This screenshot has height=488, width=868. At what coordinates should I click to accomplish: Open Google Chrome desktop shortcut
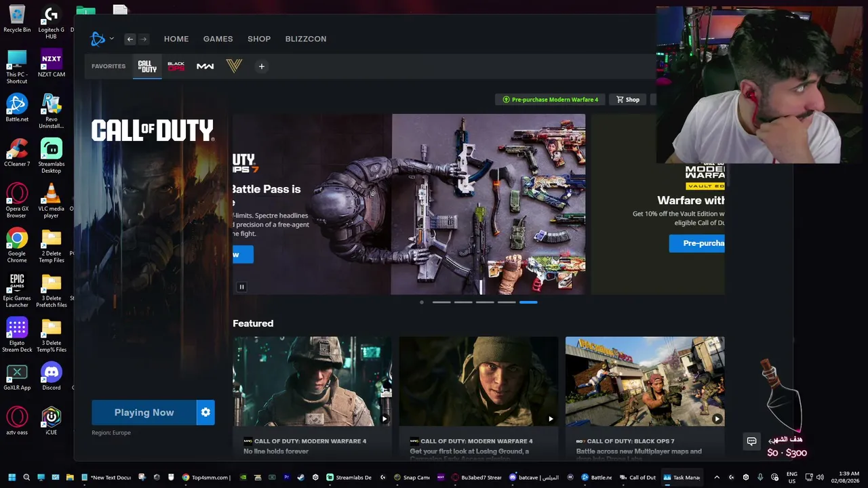[17, 246]
